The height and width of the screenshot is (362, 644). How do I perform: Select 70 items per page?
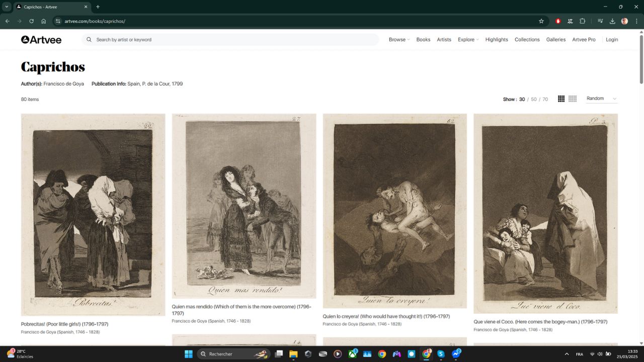(x=545, y=99)
